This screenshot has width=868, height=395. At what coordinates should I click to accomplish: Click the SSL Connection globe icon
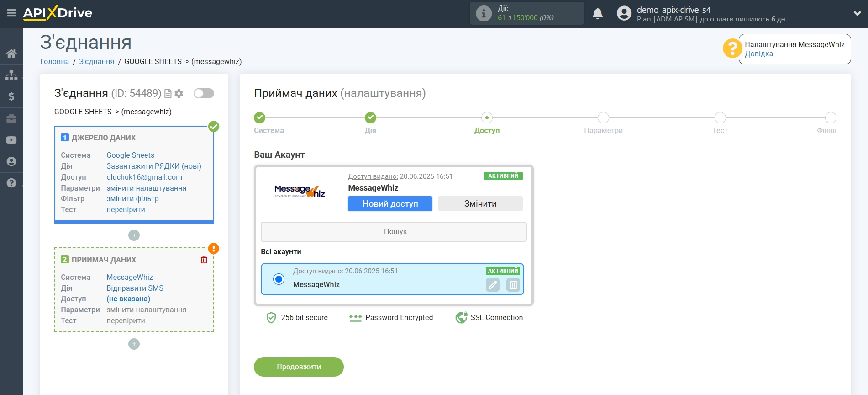461,318
